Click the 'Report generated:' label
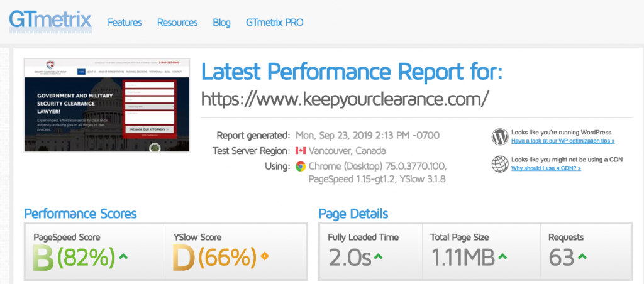 tap(253, 135)
